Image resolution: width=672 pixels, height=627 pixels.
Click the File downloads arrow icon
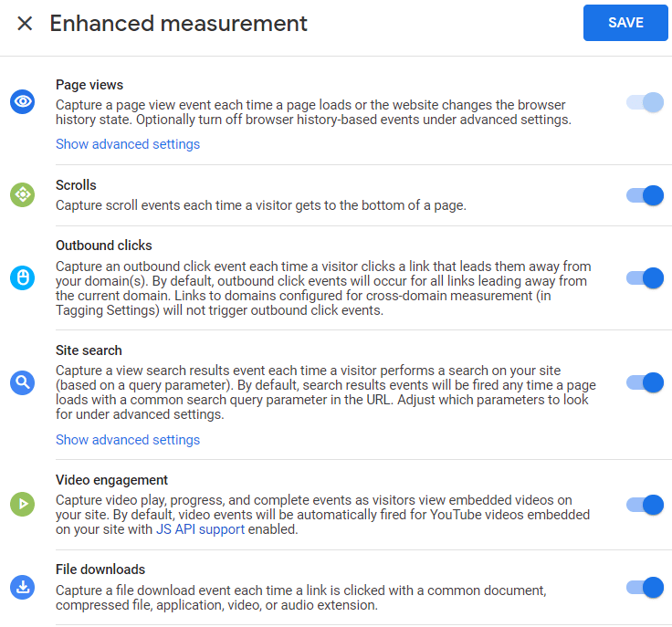[x=22, y=587]
